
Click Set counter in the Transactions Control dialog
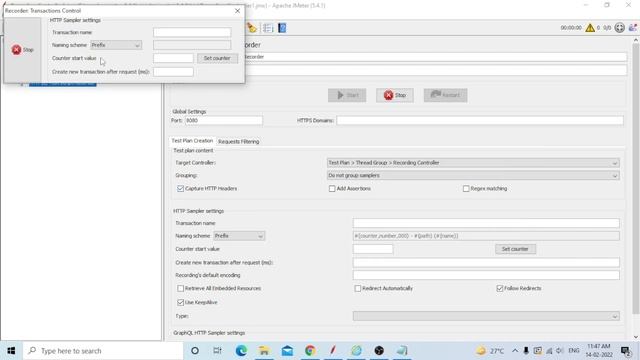[x=217, y=58]
